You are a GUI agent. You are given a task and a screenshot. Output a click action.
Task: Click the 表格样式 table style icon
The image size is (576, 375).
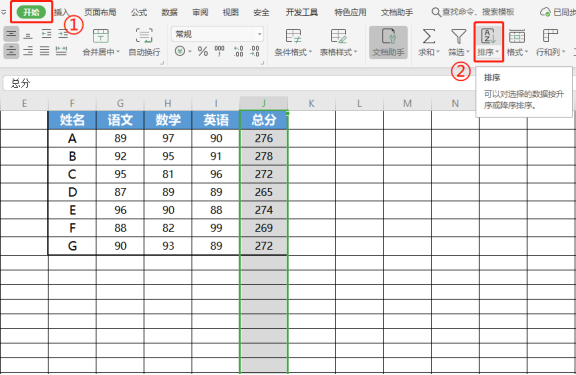tap(338, 36)
